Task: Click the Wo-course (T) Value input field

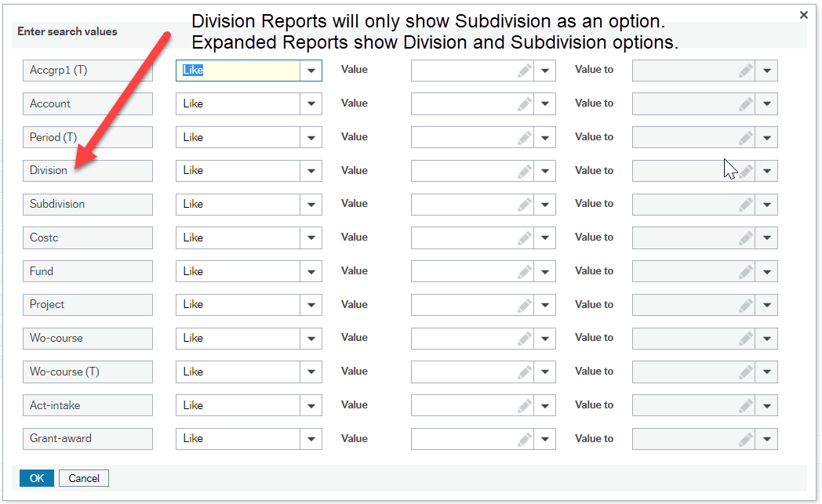Action: point(463,372)
